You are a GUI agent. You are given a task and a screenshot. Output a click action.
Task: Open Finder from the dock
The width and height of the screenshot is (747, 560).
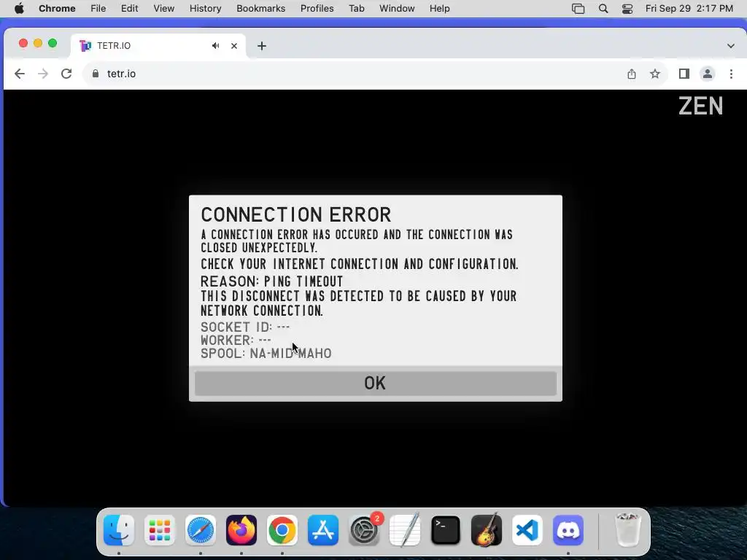(x=119, y=530)
